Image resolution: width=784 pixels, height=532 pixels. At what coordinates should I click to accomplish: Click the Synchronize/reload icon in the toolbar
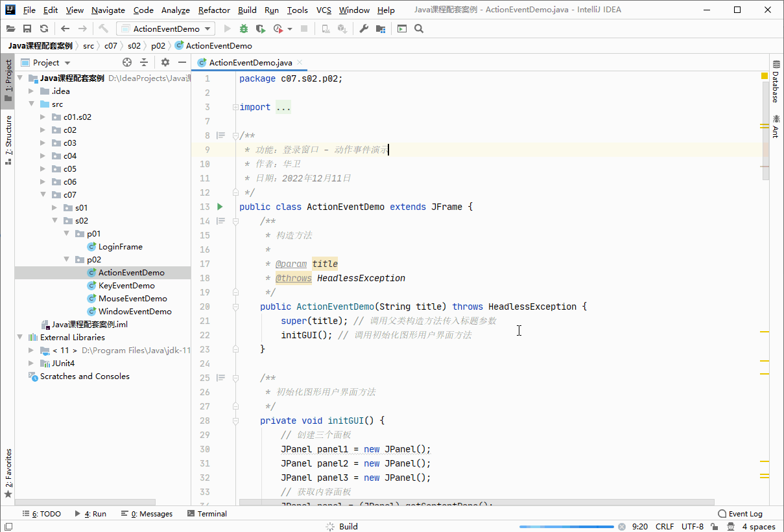(44, 29)
